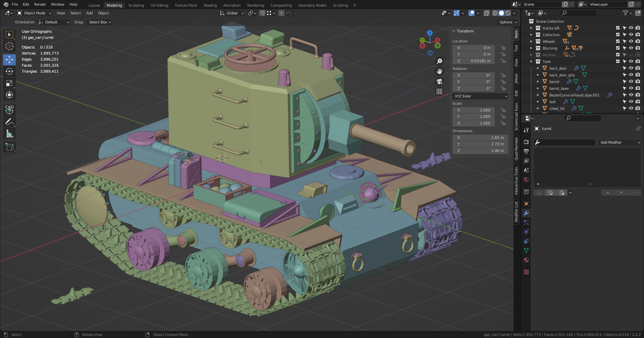644x338 pixels.
Task: Open the Add Modifier dropdown
Action: tap(620, 142)
